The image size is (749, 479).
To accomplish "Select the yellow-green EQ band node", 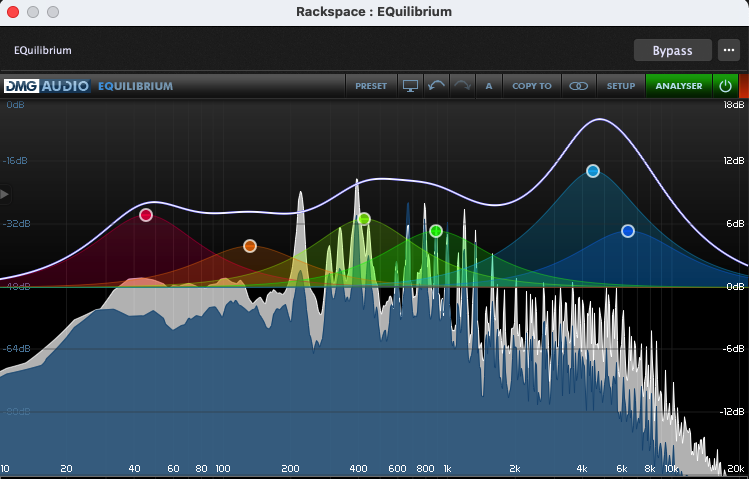I will (x=364, y=219).
